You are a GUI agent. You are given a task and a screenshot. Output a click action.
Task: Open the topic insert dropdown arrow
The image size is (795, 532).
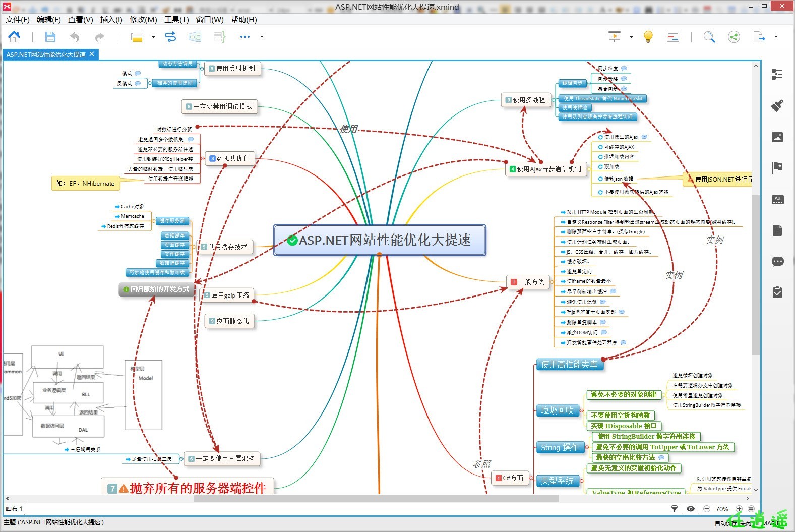click(153, 36)
